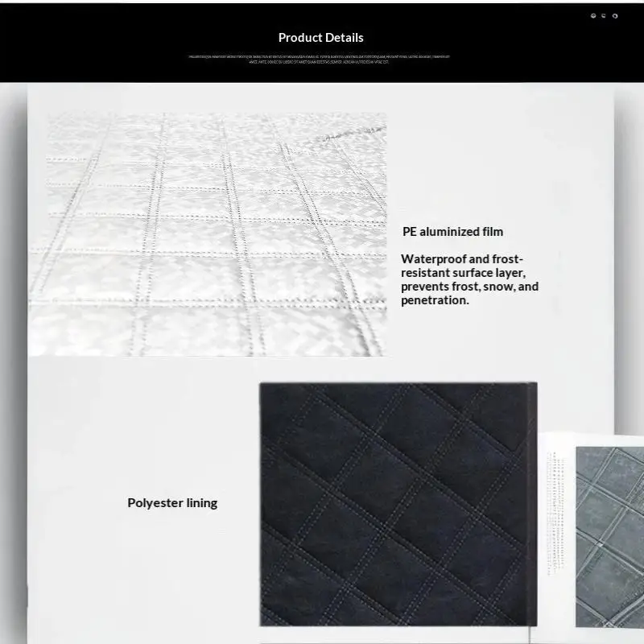
Task: Click the white strip above the black banner
Action: pos(322,2)
